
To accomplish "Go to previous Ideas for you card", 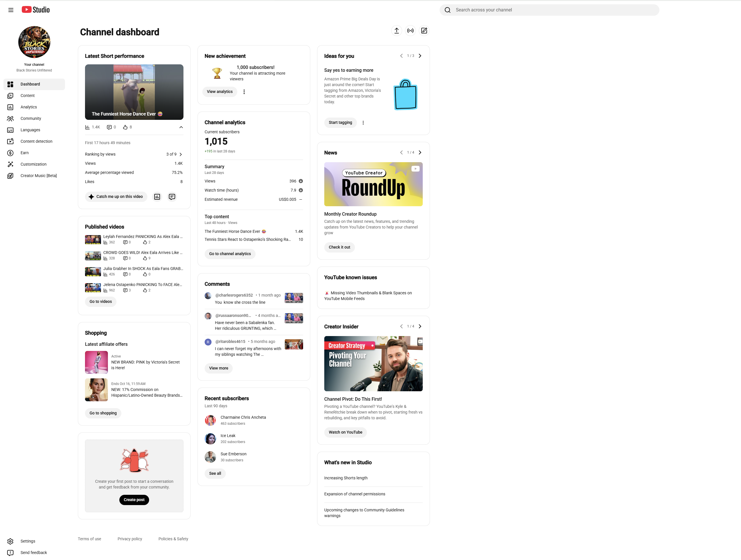I will click(x=401, y=56).
